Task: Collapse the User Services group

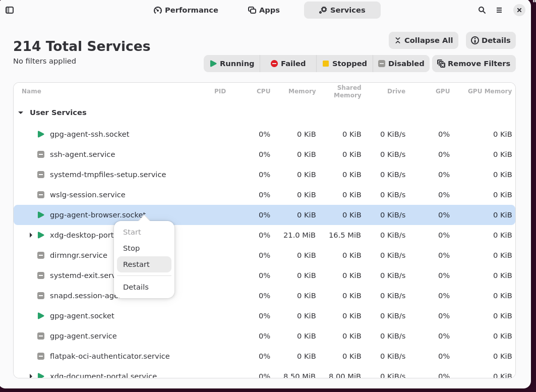Action: click(x=21, y=113)
